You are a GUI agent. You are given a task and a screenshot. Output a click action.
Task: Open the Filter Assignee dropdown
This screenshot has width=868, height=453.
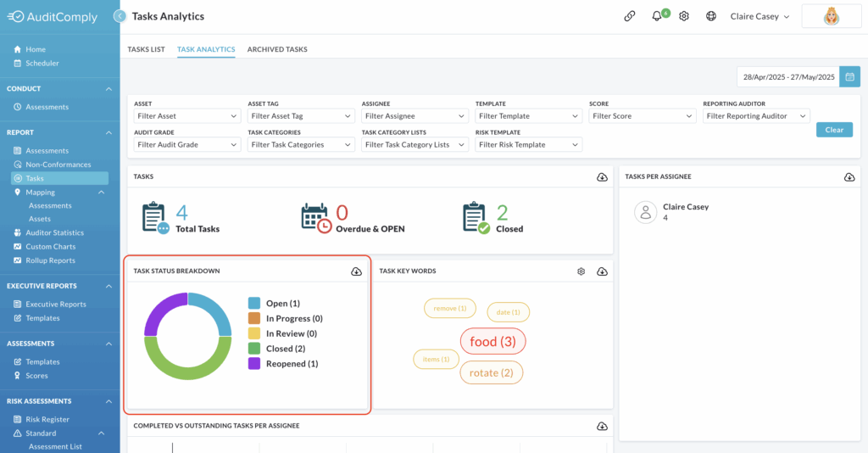[415, 115]
